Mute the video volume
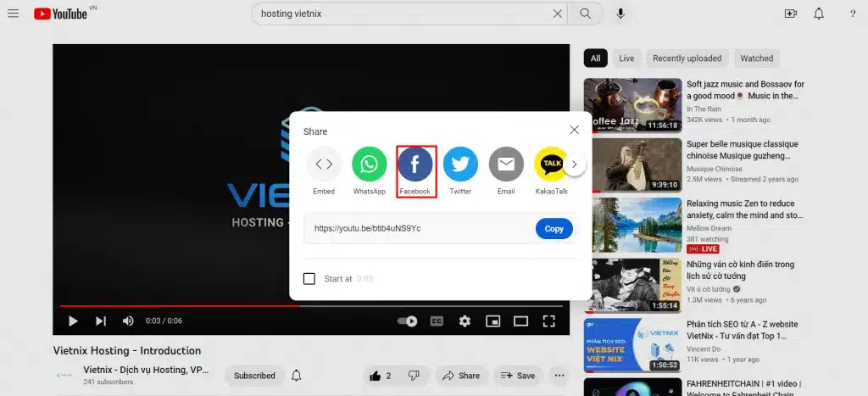Screen dimensions: 868x396 128,321
